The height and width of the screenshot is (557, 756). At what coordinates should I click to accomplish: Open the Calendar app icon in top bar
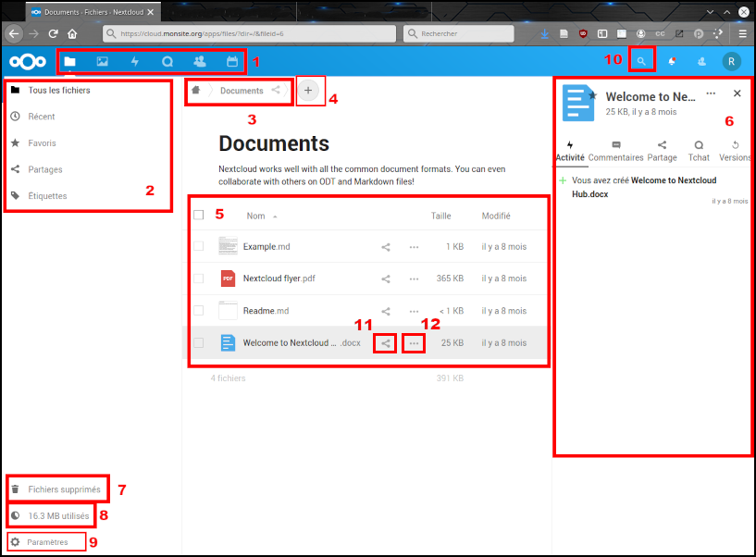tap(232, 62)
